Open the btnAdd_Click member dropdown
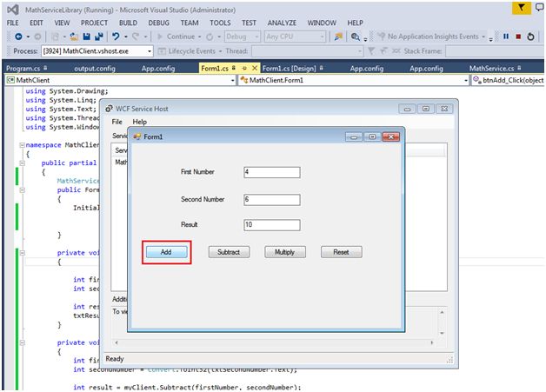This screenshot has width=546, height=392. coord(508,81)
